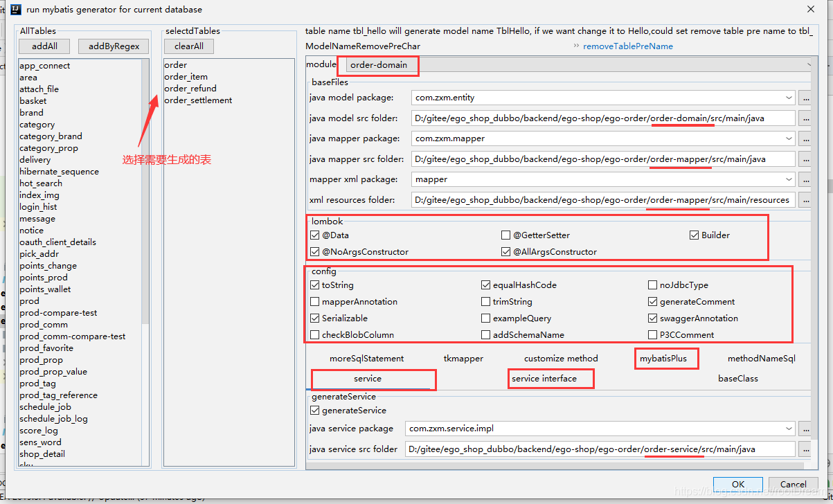
Task: Confirm with the OK button
Action: pos(738,485)
